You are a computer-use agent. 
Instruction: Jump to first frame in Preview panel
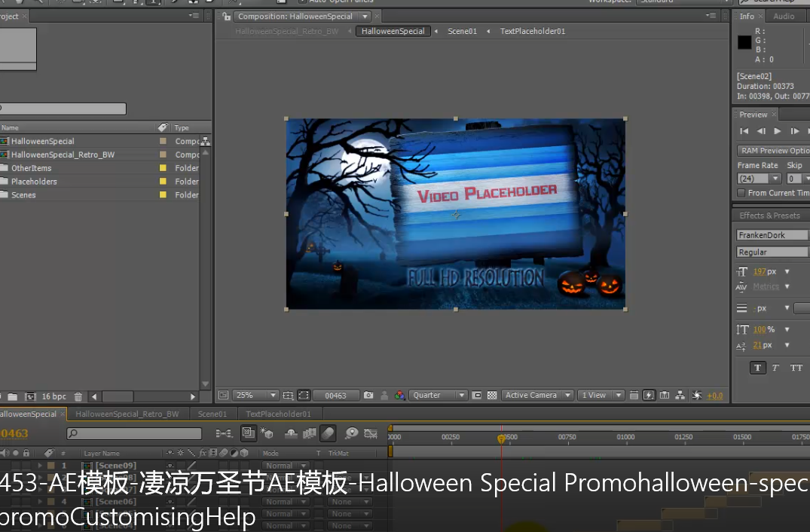tap(744, 131)
